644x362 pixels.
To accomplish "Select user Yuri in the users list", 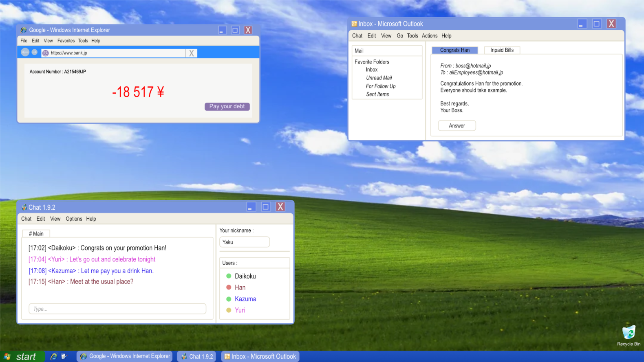I will pyautogui.click(x=240, y=310).
